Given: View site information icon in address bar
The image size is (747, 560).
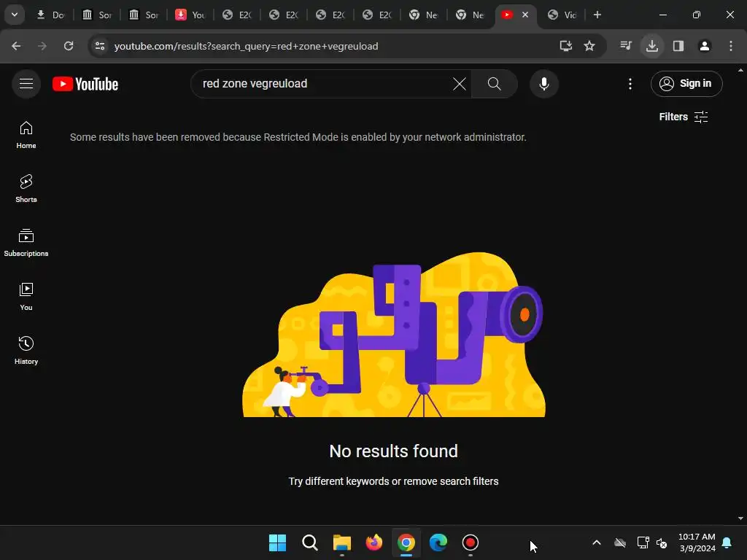Looking at the screenshot, I should point(100,46).
